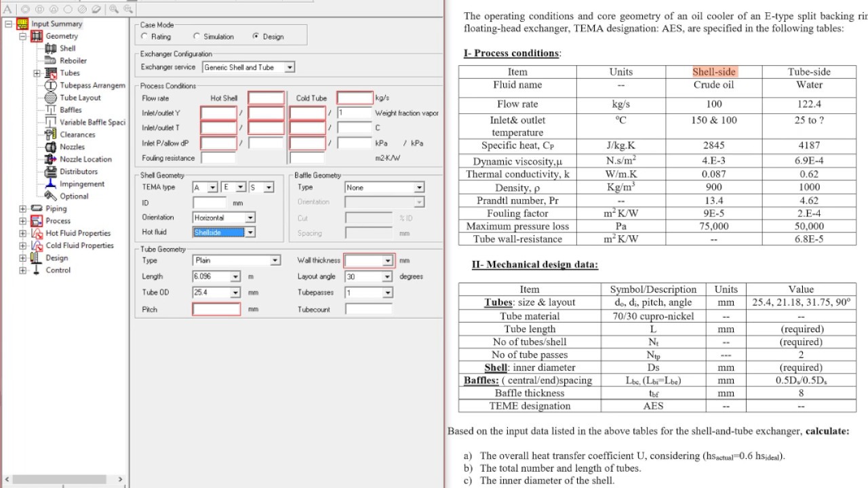Select the Simulation case mode
This screenshot has height=488, width=868.
tap(197, 37)
